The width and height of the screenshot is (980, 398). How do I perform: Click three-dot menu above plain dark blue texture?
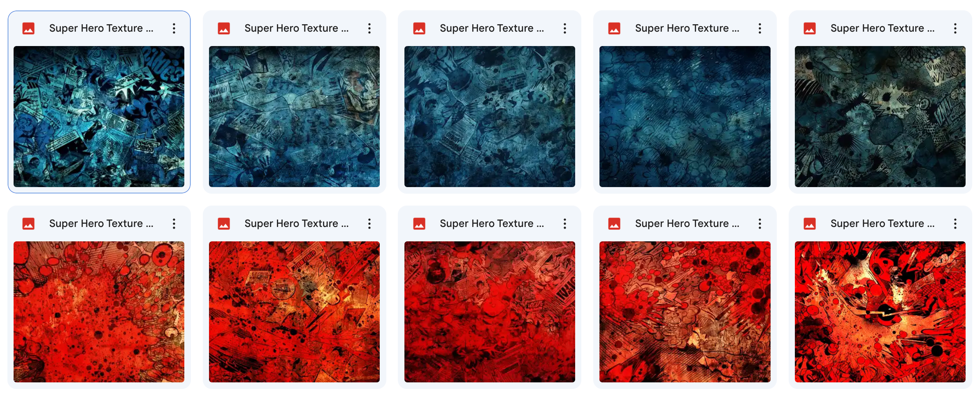(x=760, y=28)
